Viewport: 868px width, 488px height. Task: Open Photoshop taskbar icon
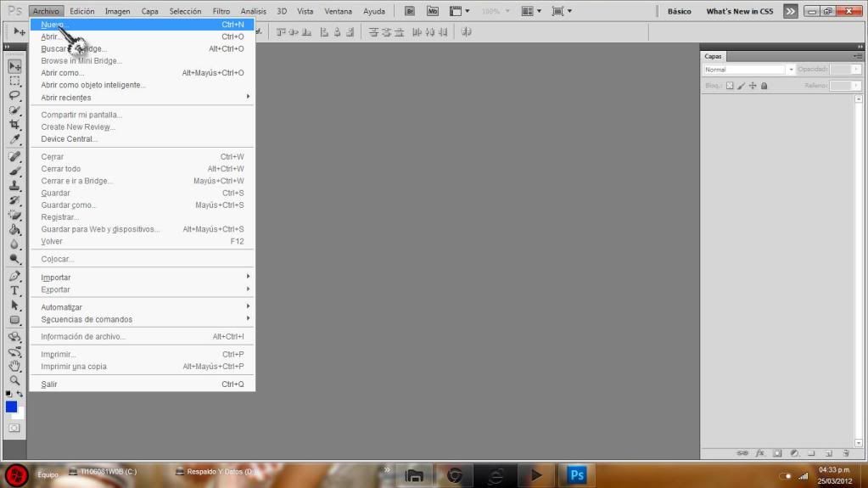coord(577,475)
